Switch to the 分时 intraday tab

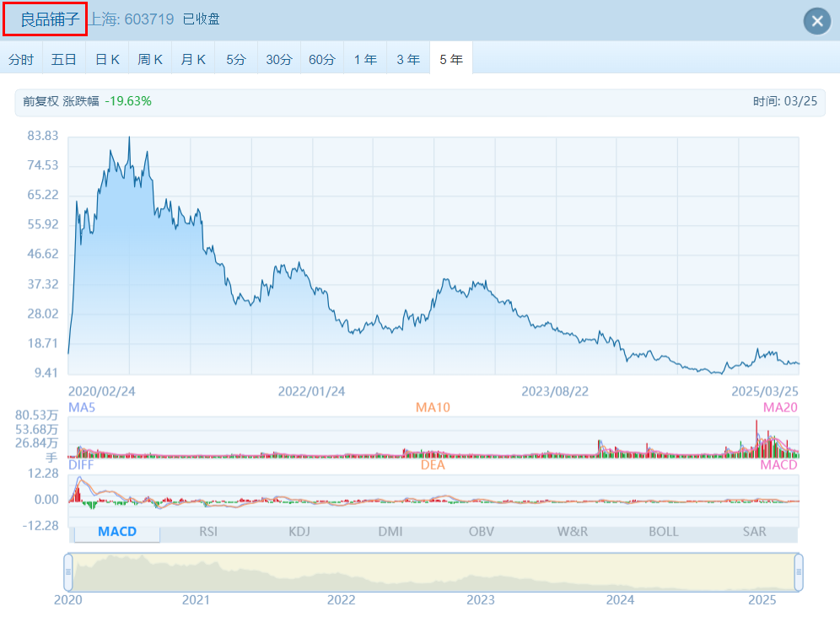[21, 59]
